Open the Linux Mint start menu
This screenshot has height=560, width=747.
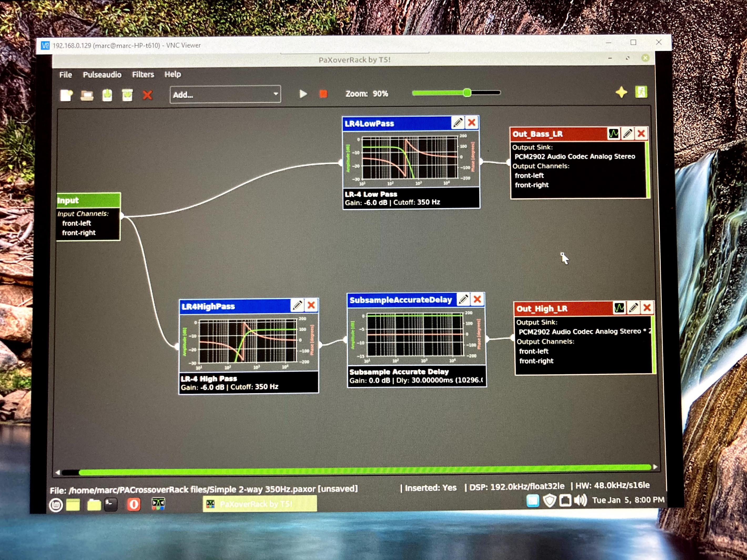point(56,505)
